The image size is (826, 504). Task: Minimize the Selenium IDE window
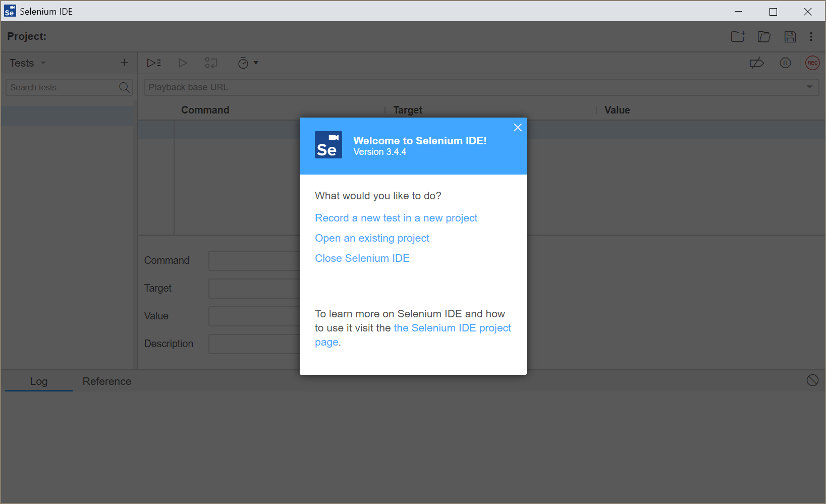coord(739,12)
